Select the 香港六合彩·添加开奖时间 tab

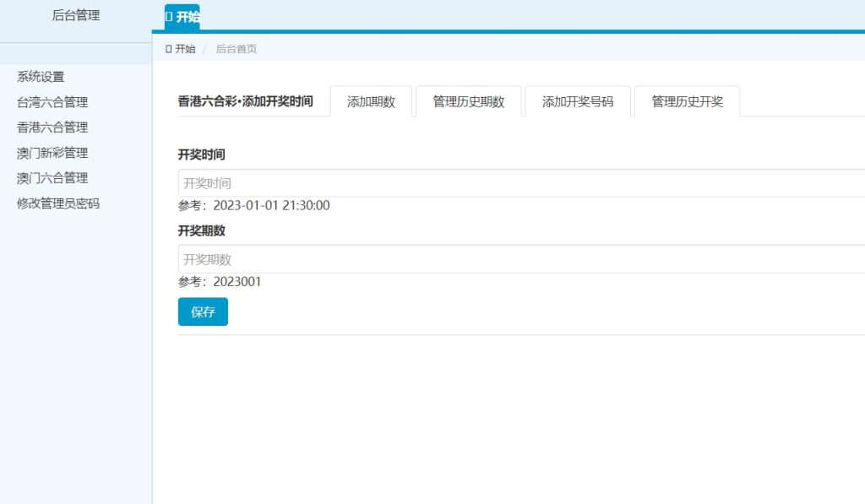(245, 101)
